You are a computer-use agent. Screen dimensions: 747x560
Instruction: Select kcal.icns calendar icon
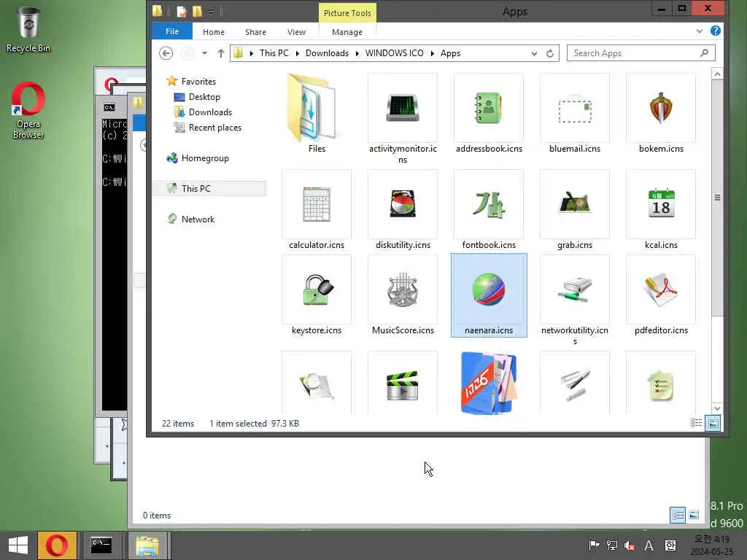coord(661,203)
